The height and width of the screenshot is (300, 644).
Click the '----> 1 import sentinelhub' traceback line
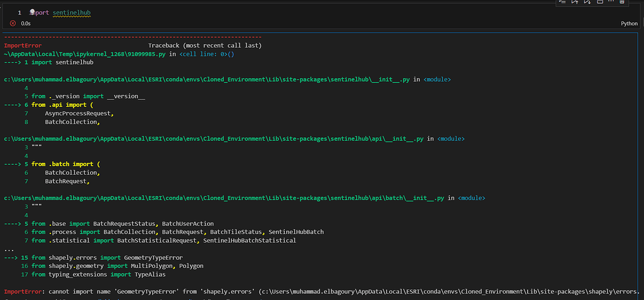click(49, 62)
